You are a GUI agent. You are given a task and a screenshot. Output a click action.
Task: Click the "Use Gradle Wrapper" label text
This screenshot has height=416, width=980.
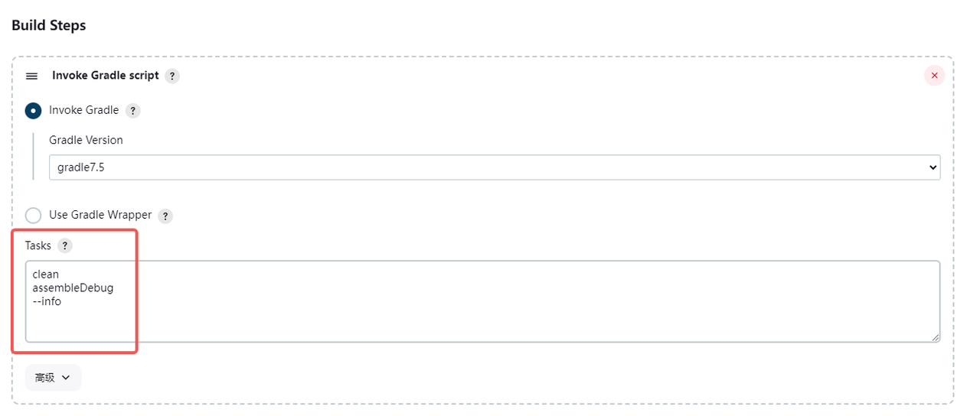[100, 215]
